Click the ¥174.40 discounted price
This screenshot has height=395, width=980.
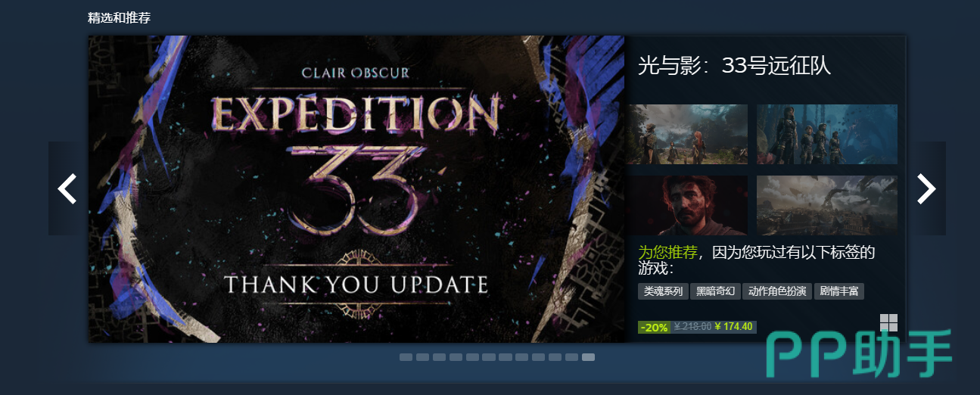pos(733,327)
